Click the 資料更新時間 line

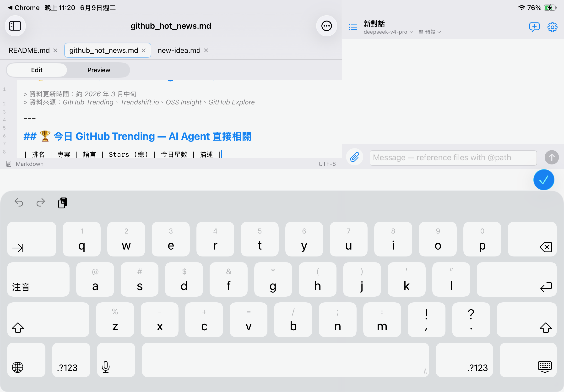(x=80, y=94)
